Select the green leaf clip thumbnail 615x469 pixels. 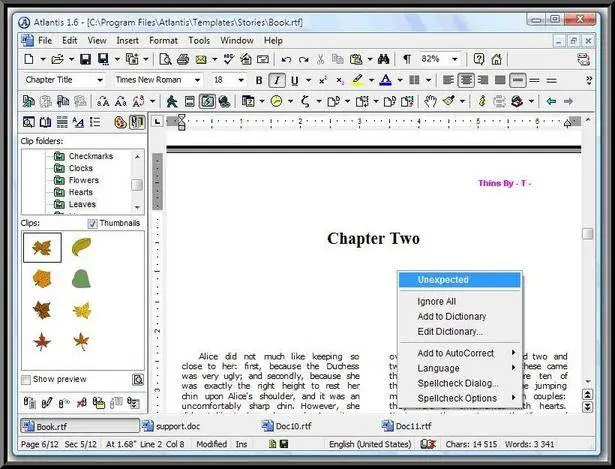[x=81, y=279]
